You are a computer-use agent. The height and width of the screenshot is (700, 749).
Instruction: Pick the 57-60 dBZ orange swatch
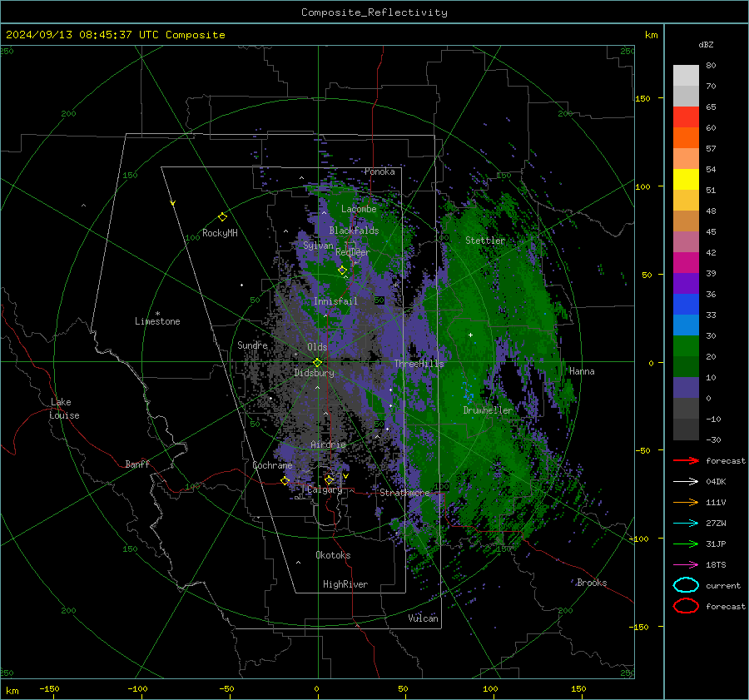(686, 137)
